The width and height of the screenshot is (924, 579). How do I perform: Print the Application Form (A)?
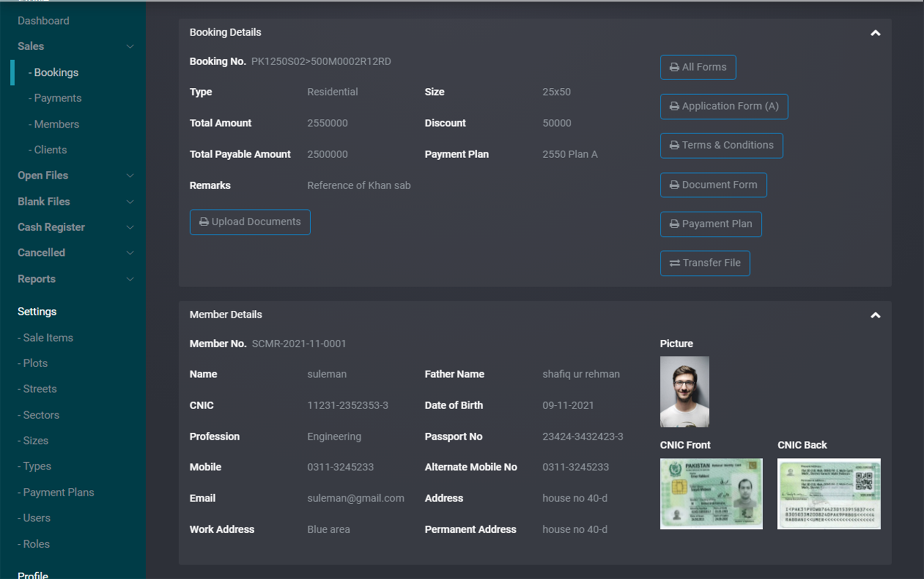pyautogui.click(x=724, y=107)
